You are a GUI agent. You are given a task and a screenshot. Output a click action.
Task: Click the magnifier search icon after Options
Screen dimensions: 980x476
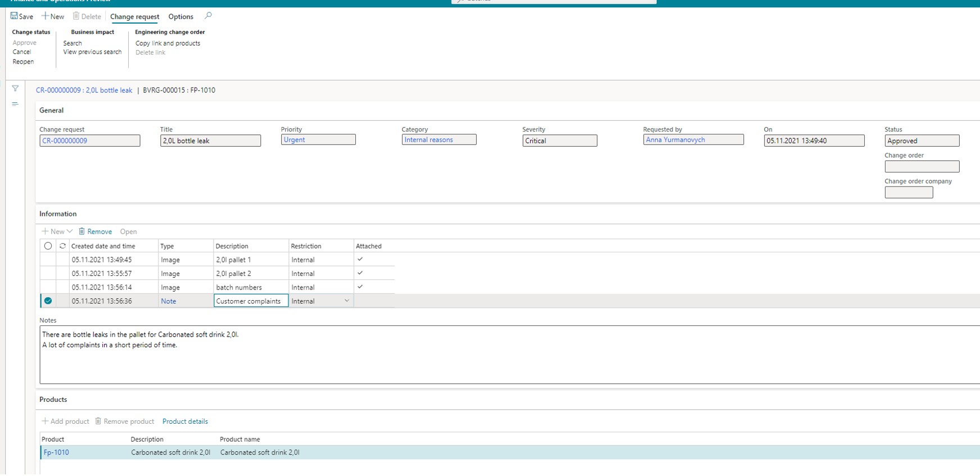208,16
